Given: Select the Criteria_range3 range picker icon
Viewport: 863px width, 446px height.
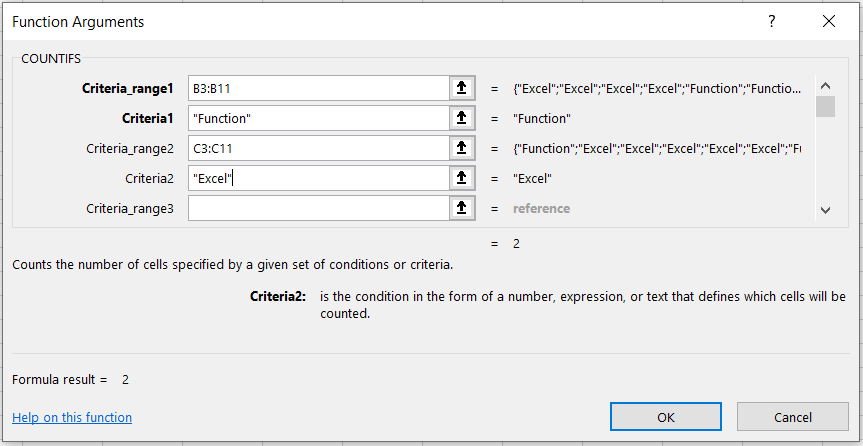Looking at the screenshot, I should pyautogui.click(x=461, y=208).
